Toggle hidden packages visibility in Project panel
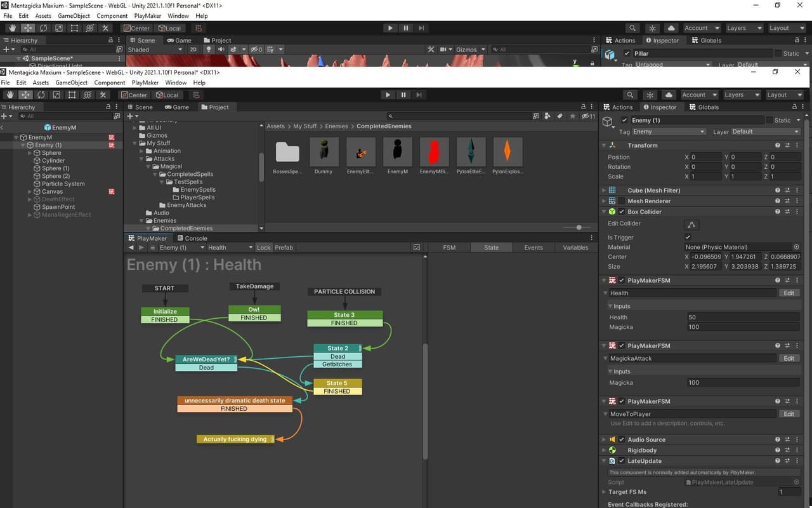Screen dimensions: 812x508 (589, 116)
